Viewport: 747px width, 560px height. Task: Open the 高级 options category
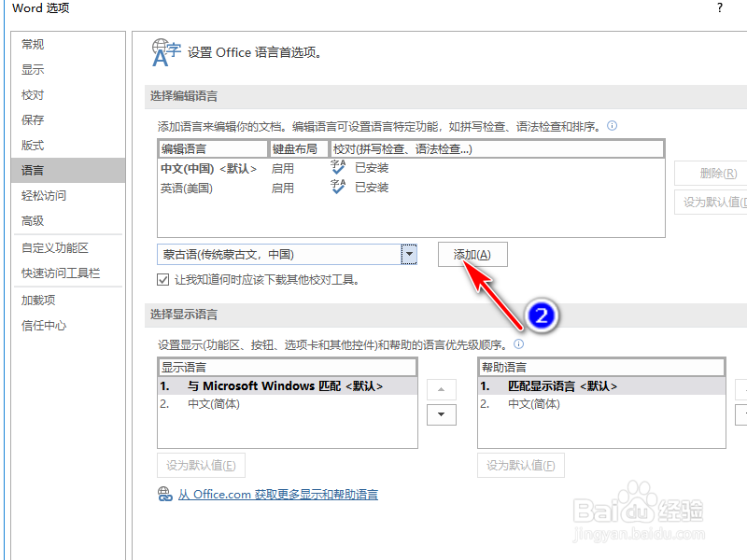pos(68,221)
